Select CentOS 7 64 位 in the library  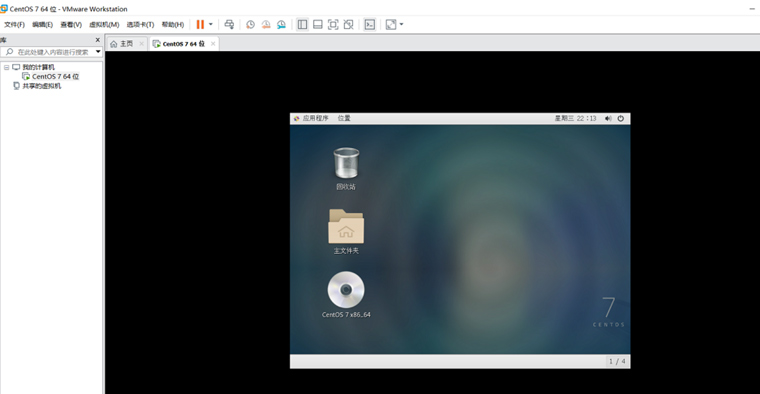[x=55, y=77]
